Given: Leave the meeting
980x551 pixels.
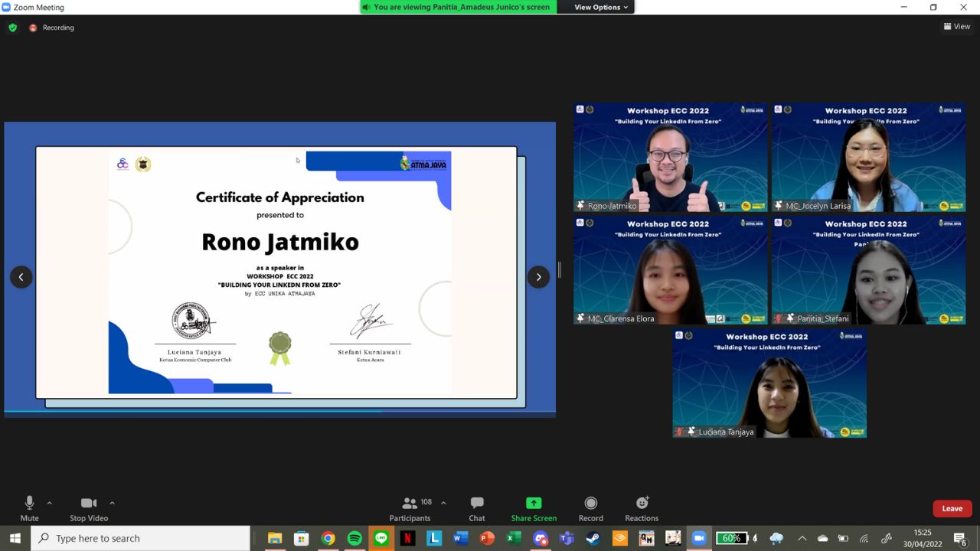Looking at the screenshot, I should (952, 508).
